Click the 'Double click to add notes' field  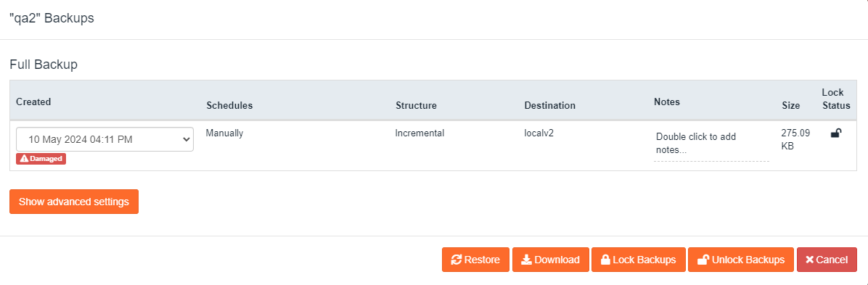tap(711, 144)
